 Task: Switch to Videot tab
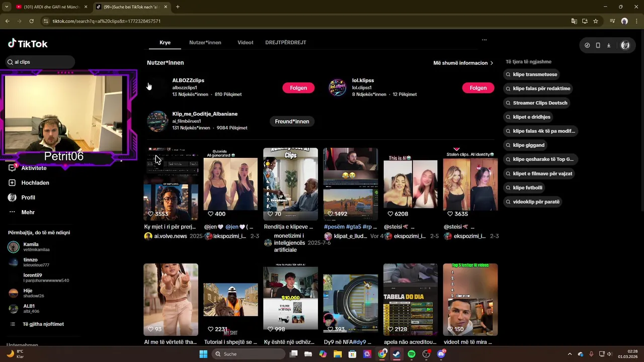(246, 42)
